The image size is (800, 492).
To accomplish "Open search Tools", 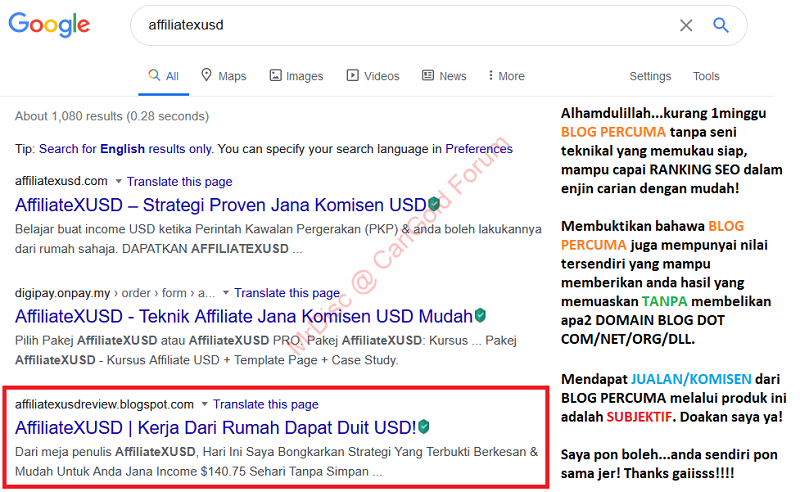I will [x=706, y=76].
